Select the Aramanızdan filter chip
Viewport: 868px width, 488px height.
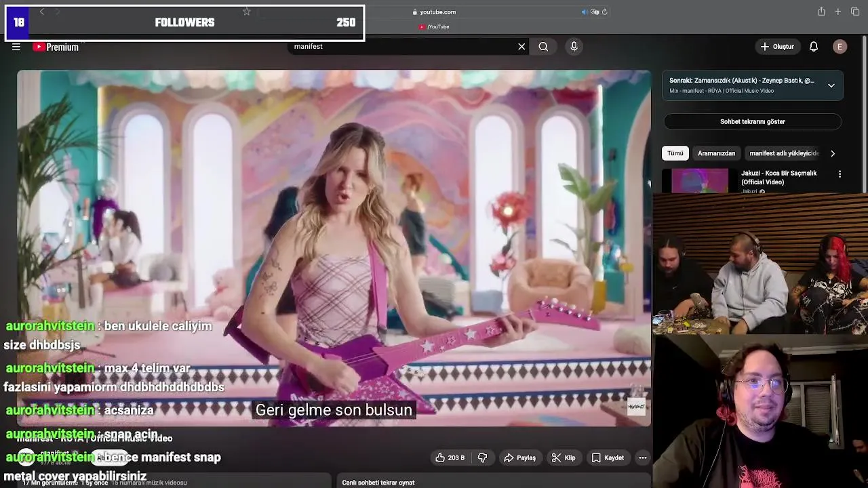pos(717,153)
